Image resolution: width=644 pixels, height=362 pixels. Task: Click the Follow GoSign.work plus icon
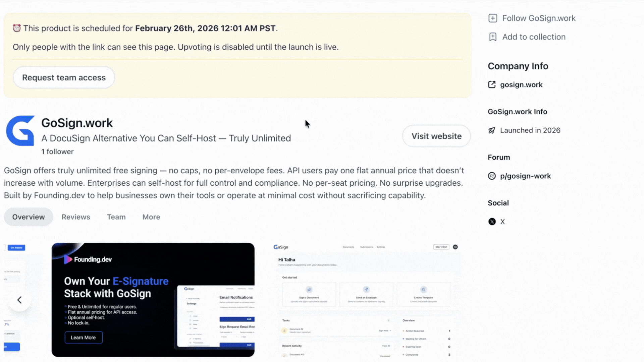(493, 18)
